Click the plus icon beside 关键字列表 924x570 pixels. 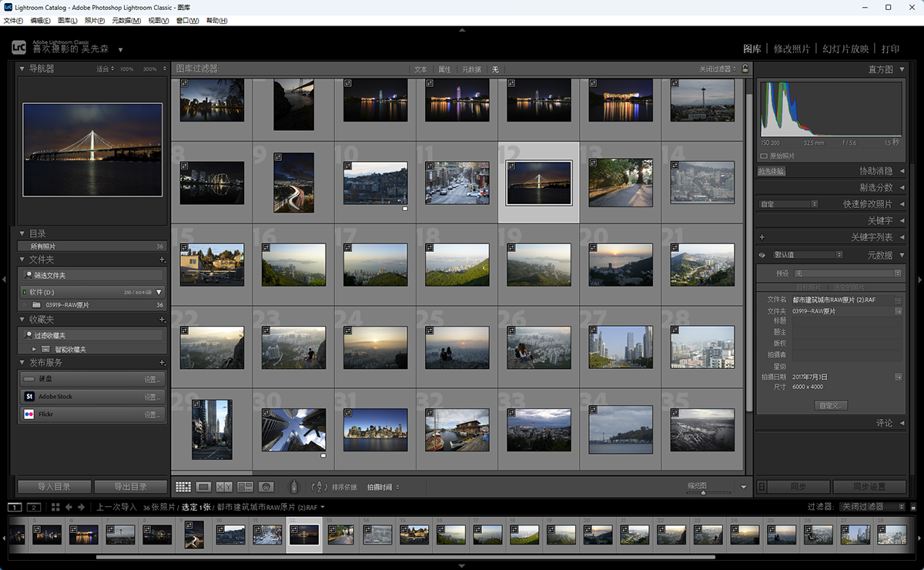click(762, 237)
